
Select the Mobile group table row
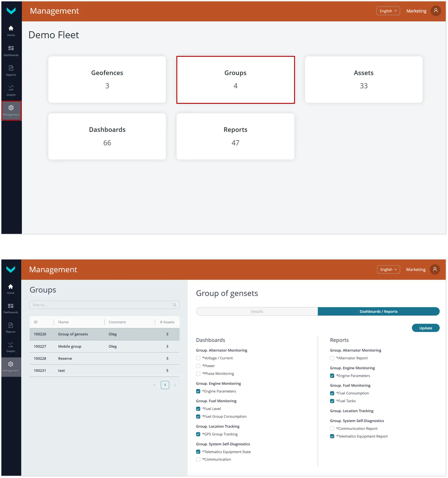coord(104,346)
